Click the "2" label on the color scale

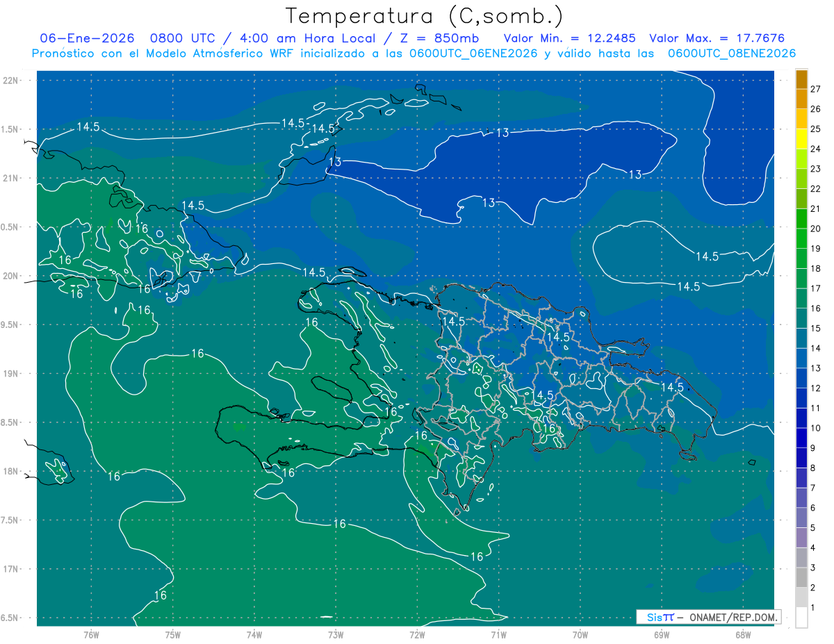pos(813,588)
